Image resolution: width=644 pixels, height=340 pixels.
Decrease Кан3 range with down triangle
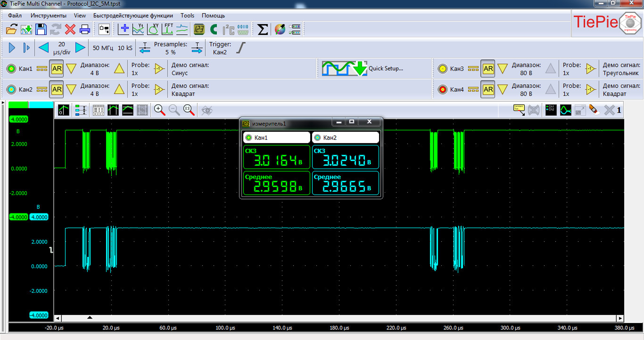pyautogui.click(x=502, y=69)
